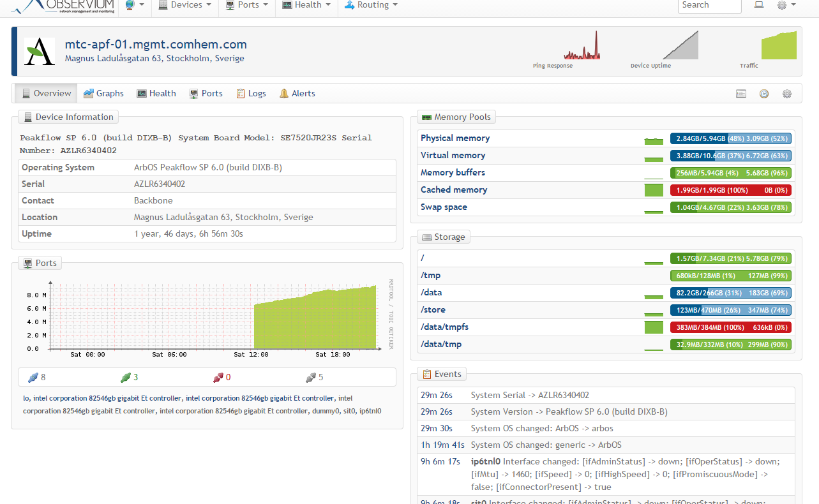Click the mtc-apf-01.mgmt.comhem.com device link
This screenshot has width=819, height=504.
pyautogui.click(x=156, y=45)
